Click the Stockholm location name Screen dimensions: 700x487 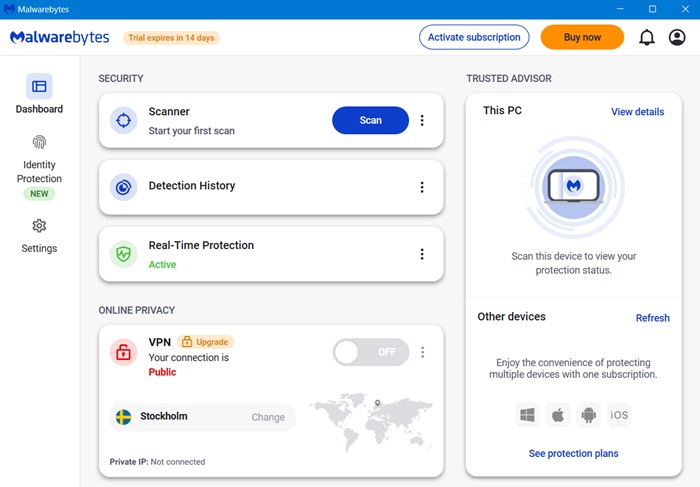(164, 416)
